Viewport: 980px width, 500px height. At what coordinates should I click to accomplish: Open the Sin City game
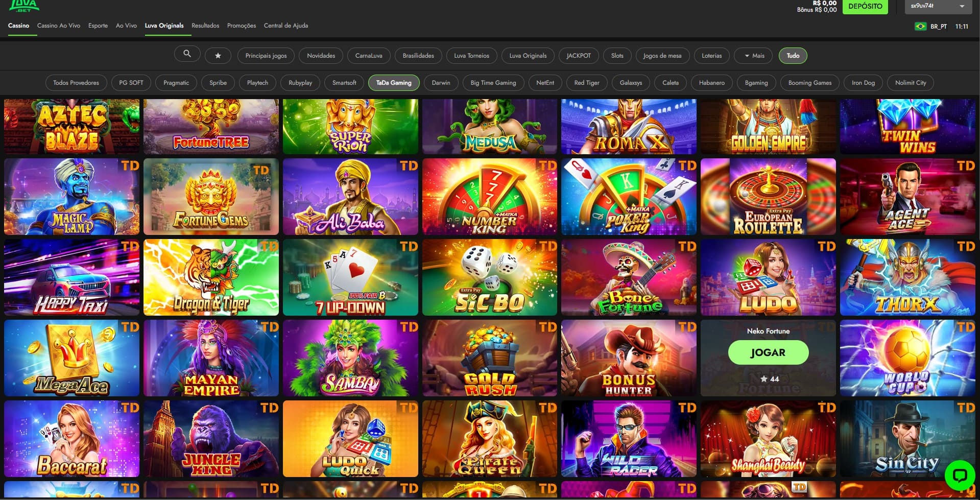(907, 439)
